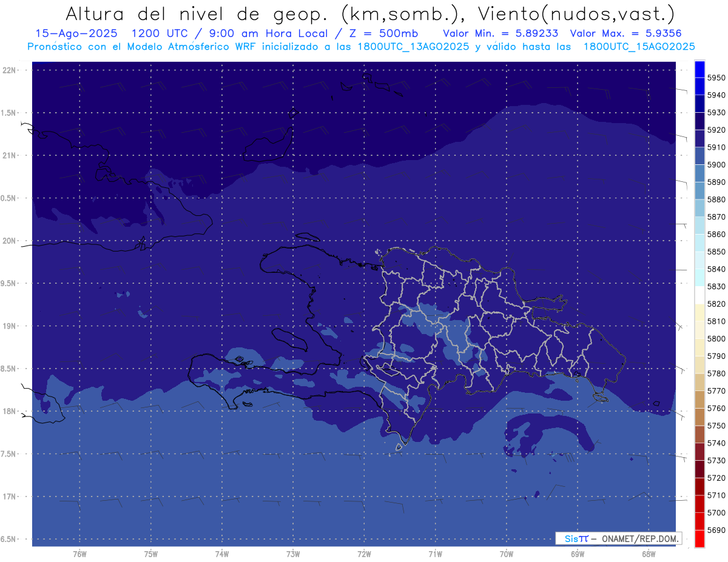Click the 73W longitude tick label
Image resolution: width=728 pixels, height=562 pixels.
point(293,554)
